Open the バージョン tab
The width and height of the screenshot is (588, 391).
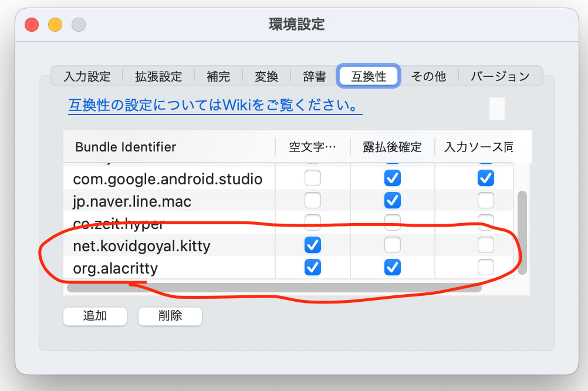click(x=500, y=76)
